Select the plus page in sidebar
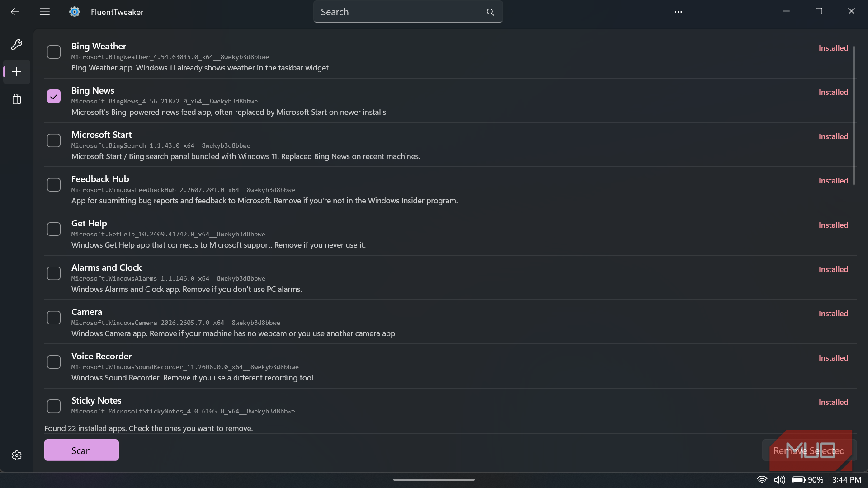This screenshot has height=488, width=868. 17,71
